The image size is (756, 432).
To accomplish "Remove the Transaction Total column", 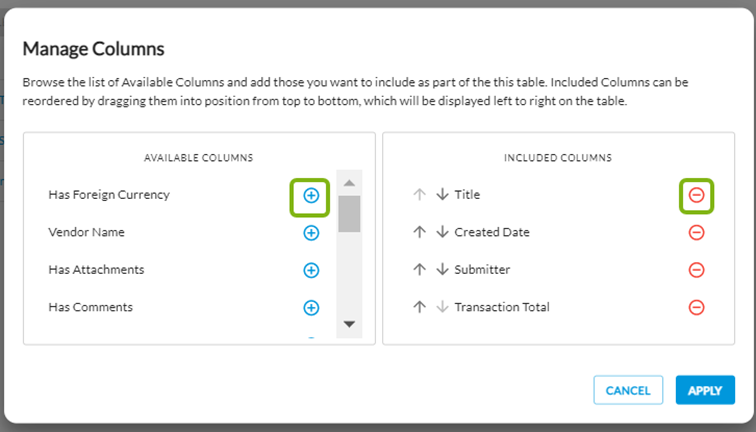I will (697, 308).
